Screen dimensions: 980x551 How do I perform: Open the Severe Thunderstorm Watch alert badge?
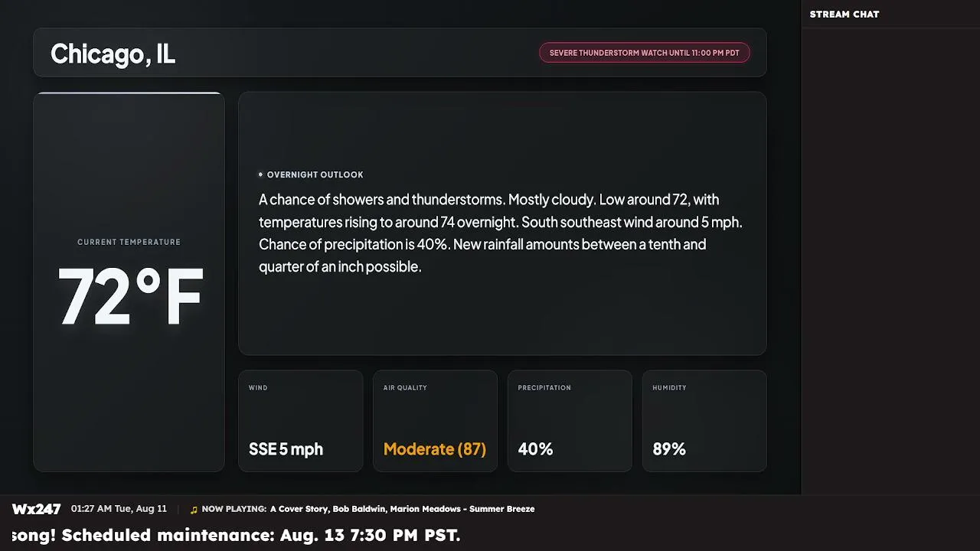tap(645, 53)
